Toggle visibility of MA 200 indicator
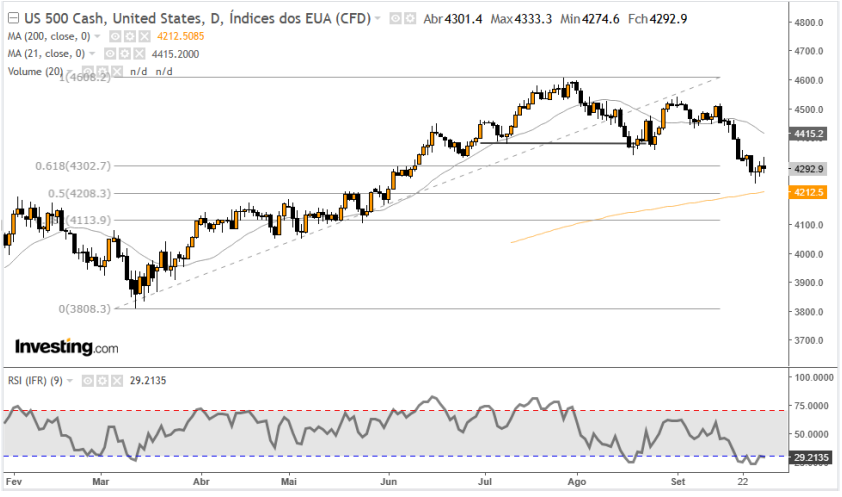Image resolution: width=842 pixels, height=497 pixels. (x=114, y=36)
